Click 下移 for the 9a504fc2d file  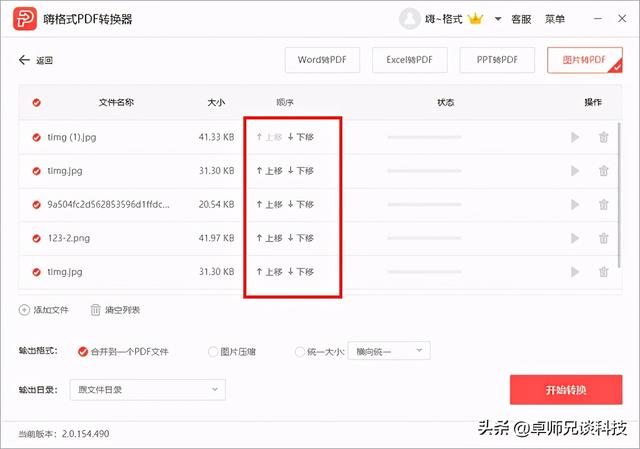point(301,204)
